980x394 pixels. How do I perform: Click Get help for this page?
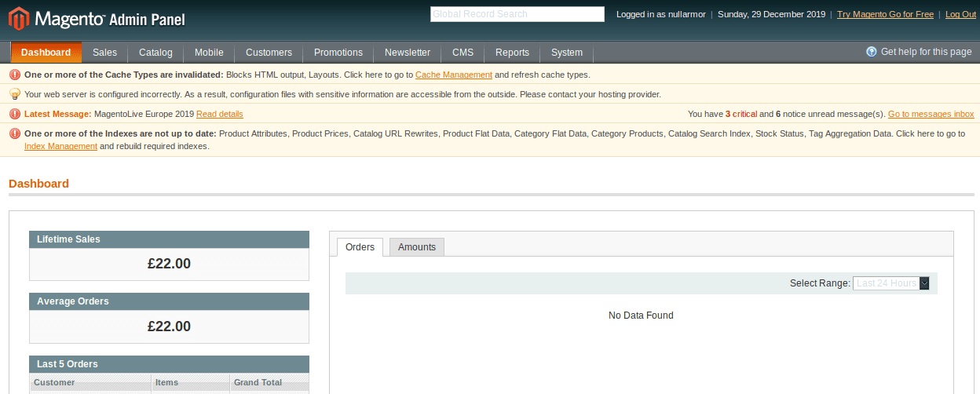point(927,52)
